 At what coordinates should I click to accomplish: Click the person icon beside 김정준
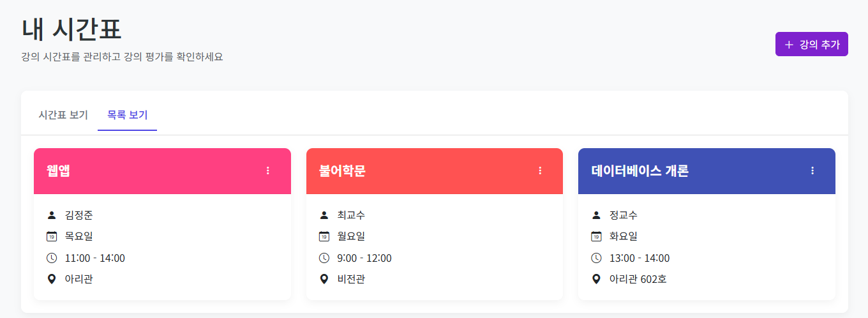point(52,215)
